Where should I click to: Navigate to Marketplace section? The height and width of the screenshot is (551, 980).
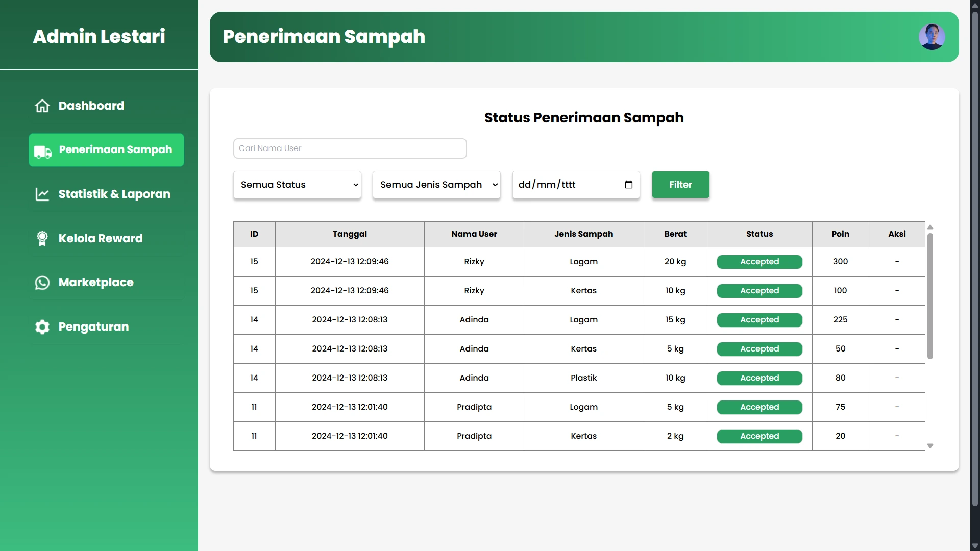[106, 283]
